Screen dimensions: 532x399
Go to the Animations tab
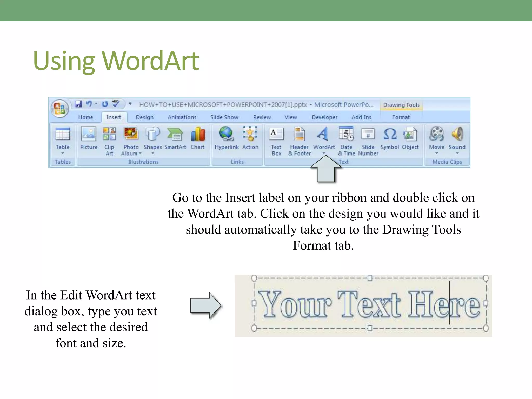(182, 117)
